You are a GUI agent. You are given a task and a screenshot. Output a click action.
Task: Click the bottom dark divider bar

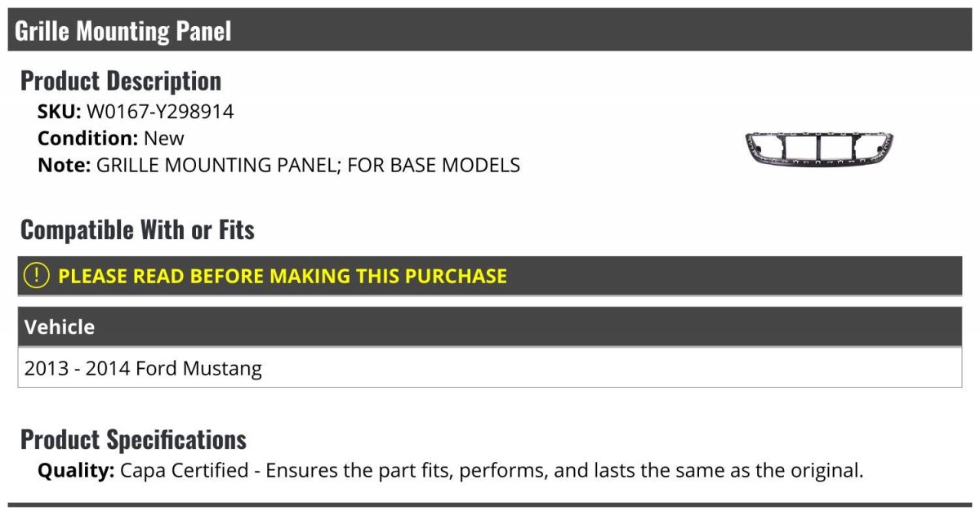tap(490, 505)
